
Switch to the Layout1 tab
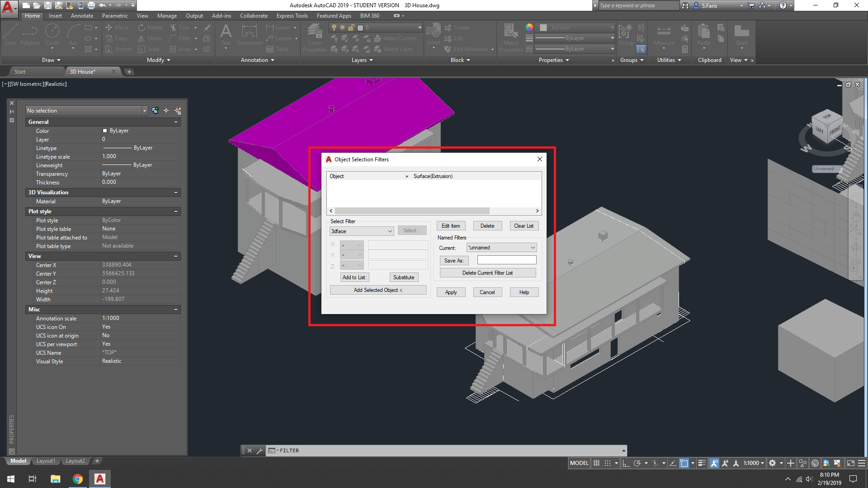(x=46, y=461)
